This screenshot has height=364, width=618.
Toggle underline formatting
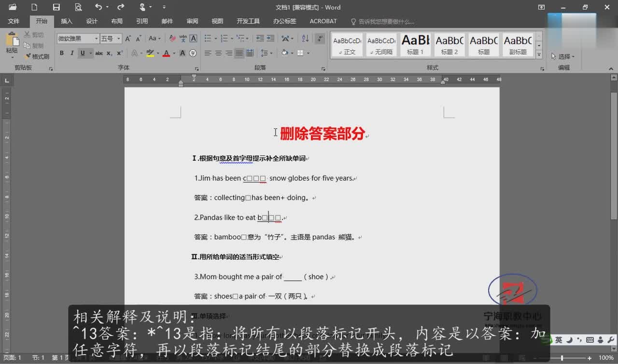coord(83,53)
